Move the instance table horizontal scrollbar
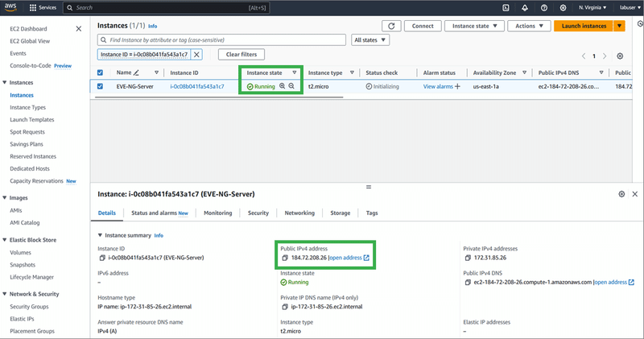Viewport: 644px width, 339px height. [x=219, y=97]
